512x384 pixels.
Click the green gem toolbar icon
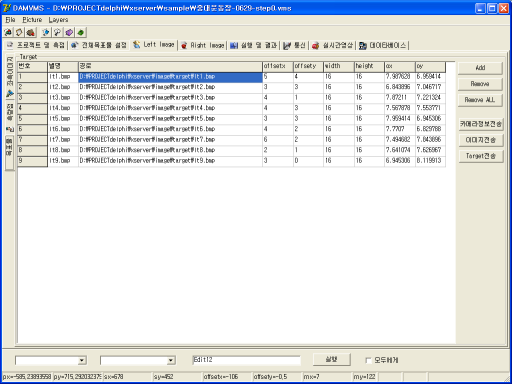click(81, 32)
